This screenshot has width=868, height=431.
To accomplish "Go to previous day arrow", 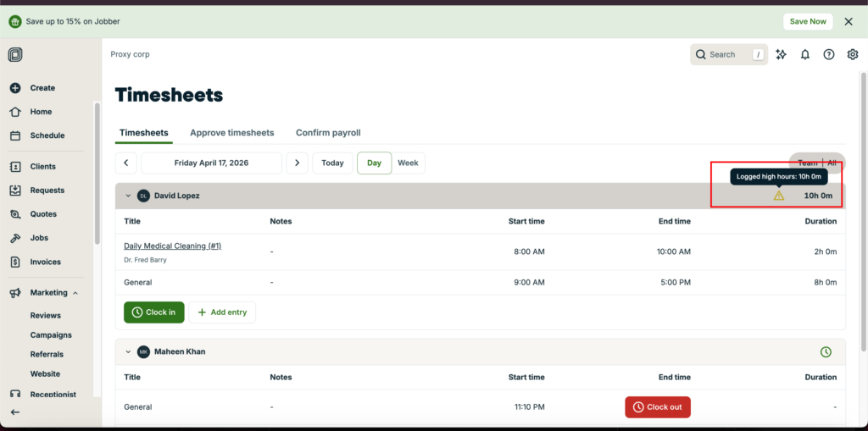I will [125, 163].
